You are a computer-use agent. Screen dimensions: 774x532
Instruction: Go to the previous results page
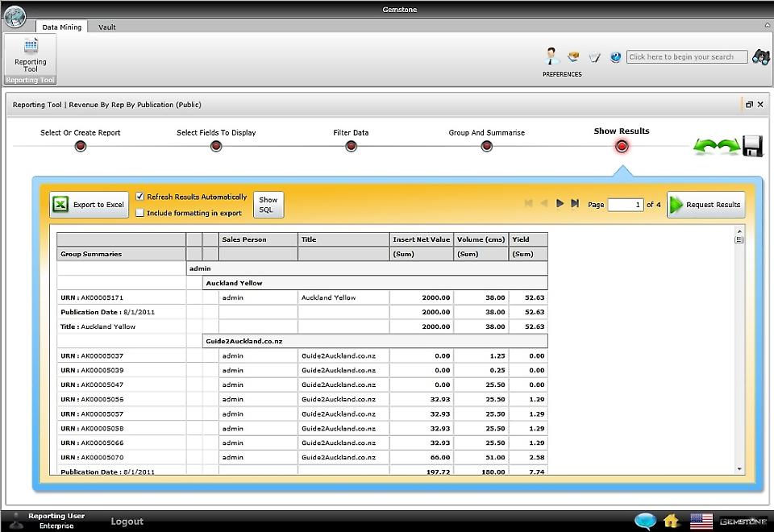pos(544,203)
